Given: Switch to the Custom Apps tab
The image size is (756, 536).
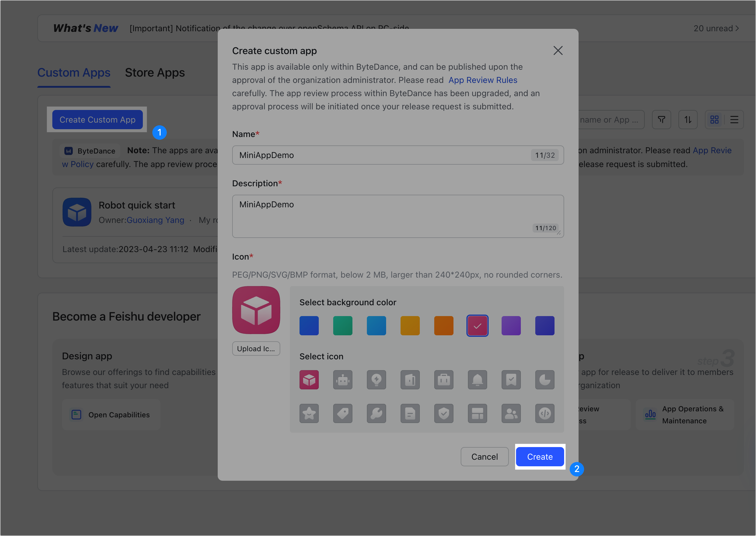Looking at the screenshot, I should pyautogui.click(x=74, y=73).
